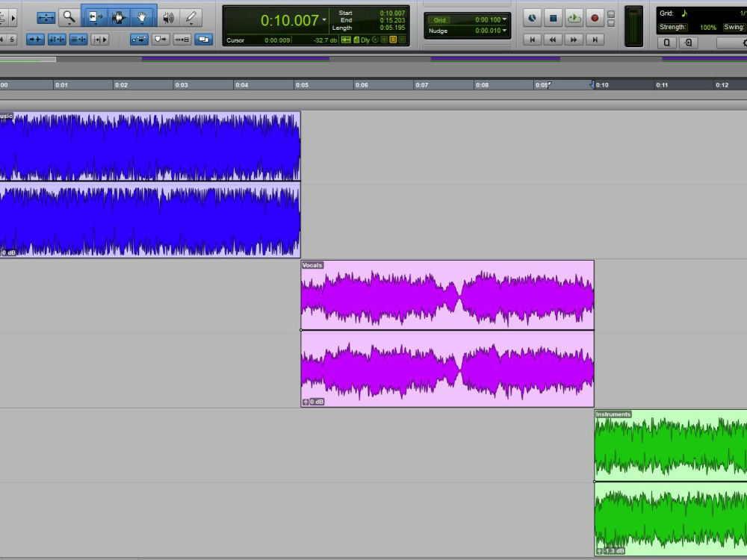747x560 pixels.
Task: Toggle Mirrored MIDI Editing button
Action: 161,39
